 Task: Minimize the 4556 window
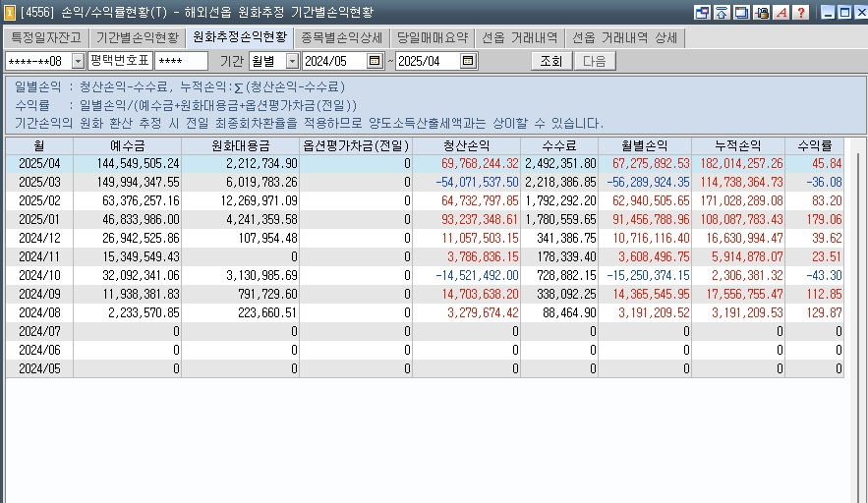coord(828,12)
